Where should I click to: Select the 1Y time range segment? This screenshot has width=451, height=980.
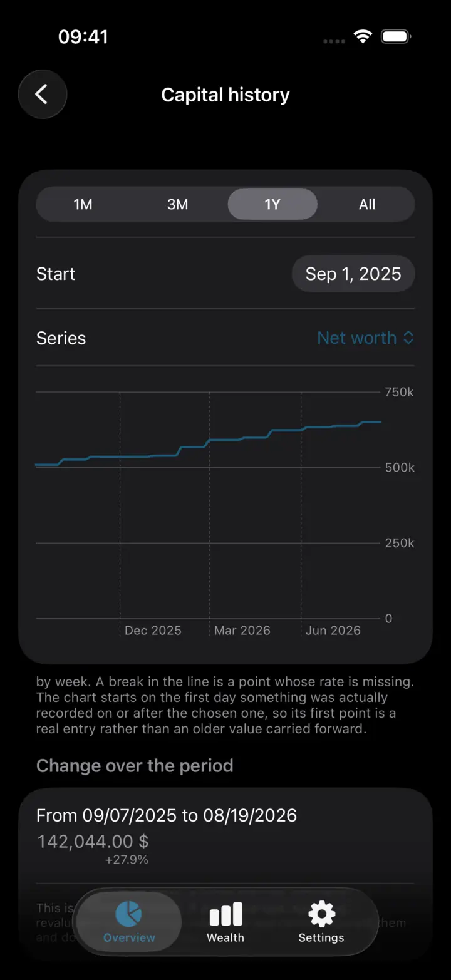[272, 204]
